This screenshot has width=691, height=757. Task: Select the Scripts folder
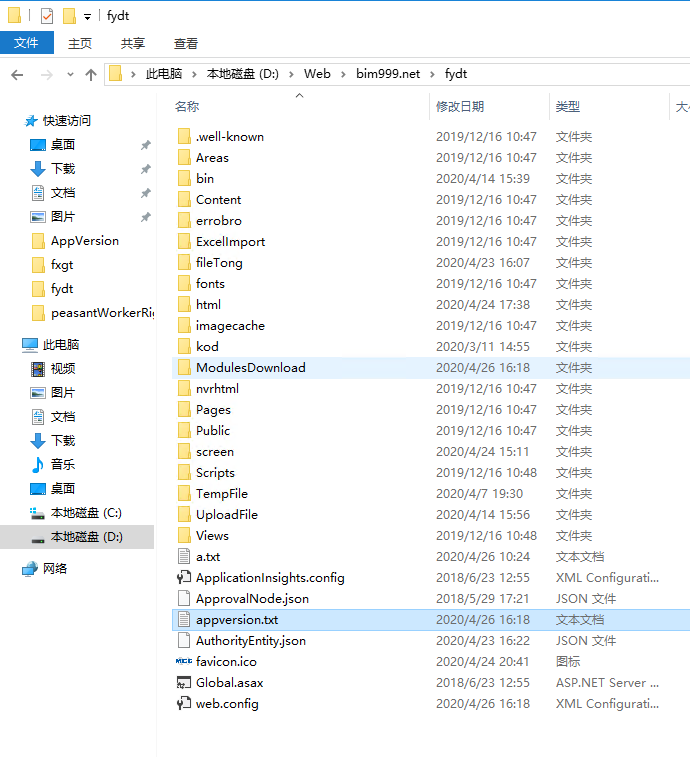point(215,473)
